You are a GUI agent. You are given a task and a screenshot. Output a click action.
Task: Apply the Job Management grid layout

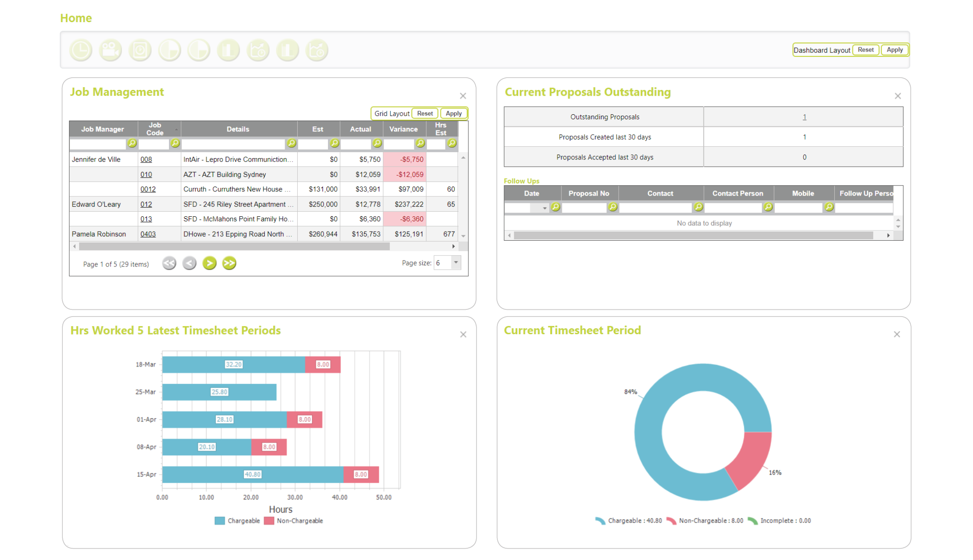[x=454, y=113]
